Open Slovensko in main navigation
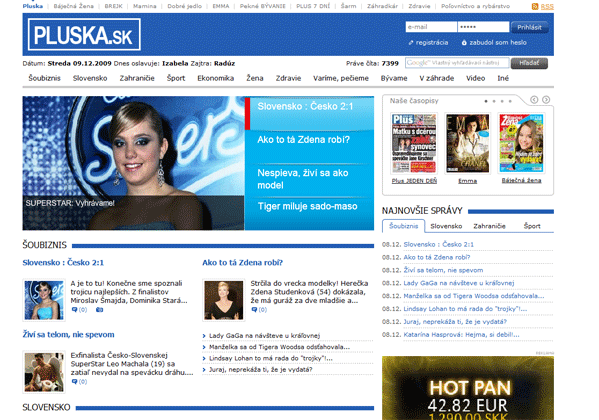The image size is (599, 420). [x=90, y=78]
